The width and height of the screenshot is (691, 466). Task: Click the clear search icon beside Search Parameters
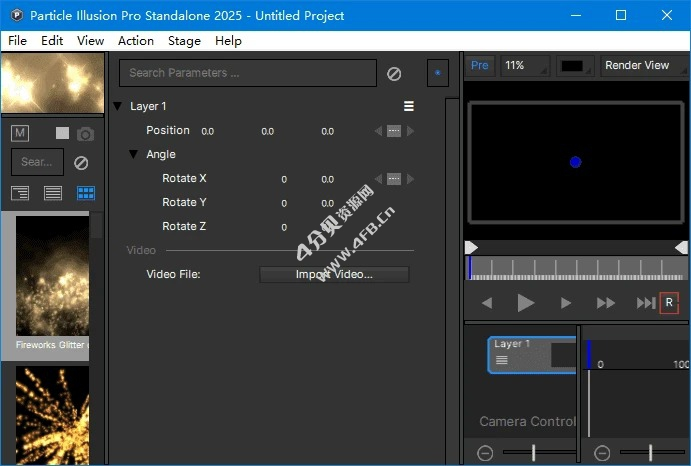tap(394, 73)
